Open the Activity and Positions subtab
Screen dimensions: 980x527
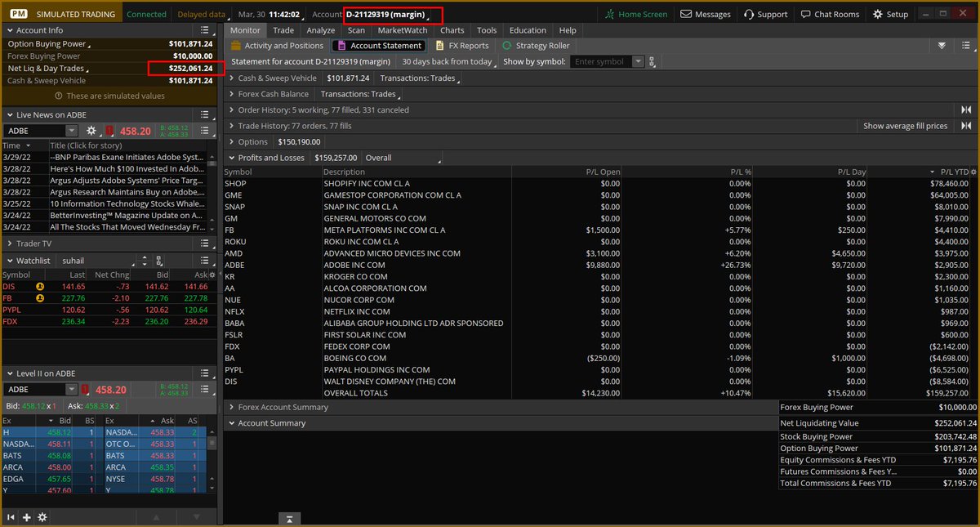coord(278,46)
